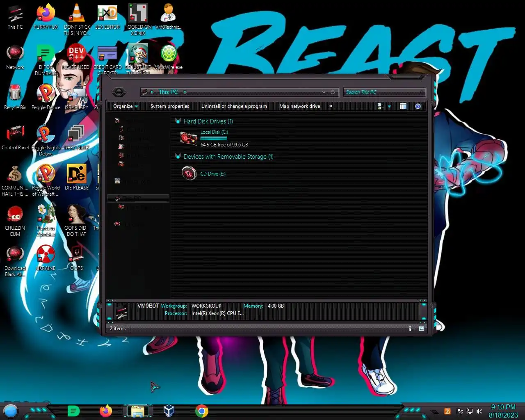Click inside the Search This PC field
This screenshot has width=525, height=420.
384,92
